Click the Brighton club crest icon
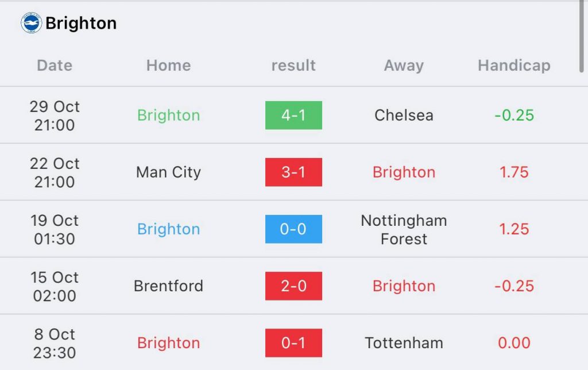 coord(31,23)
